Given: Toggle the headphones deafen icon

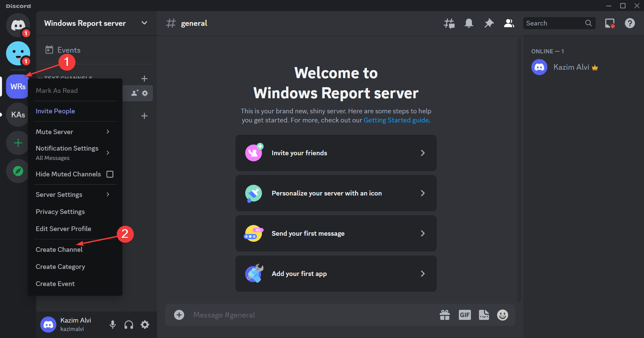Looking at the screenshot, I should pyautogui.click(x=129, y=325).
